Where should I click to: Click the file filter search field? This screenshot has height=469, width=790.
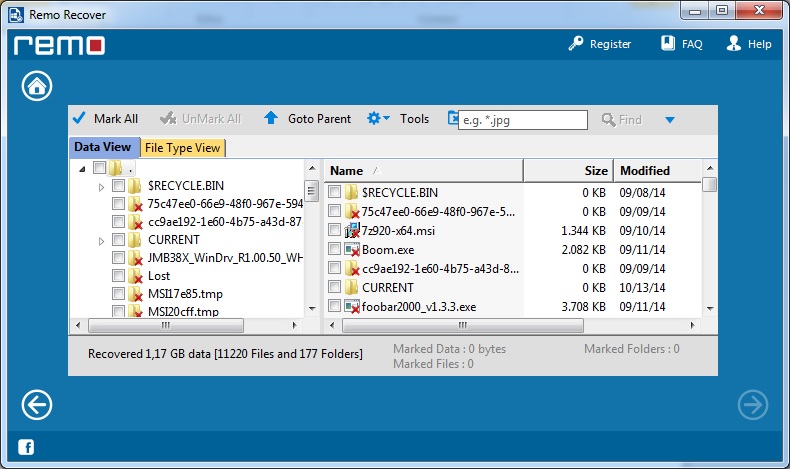(x=522, y=120)
